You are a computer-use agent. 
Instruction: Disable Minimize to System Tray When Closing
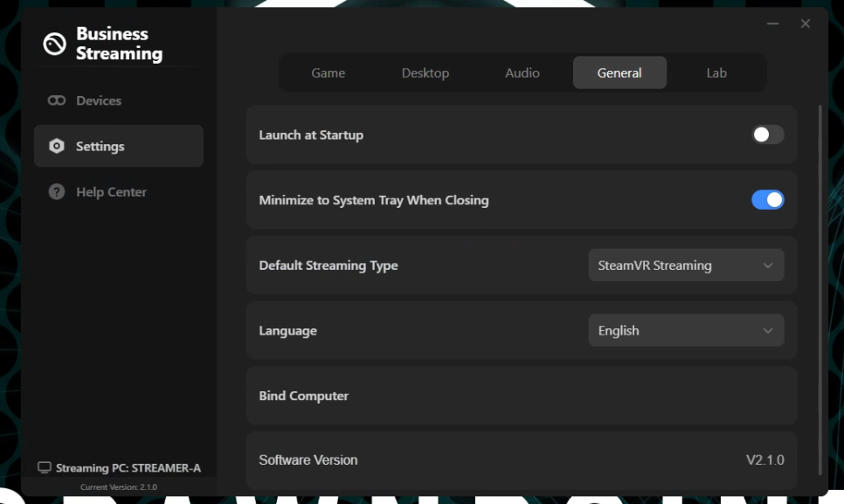point(767,200)
